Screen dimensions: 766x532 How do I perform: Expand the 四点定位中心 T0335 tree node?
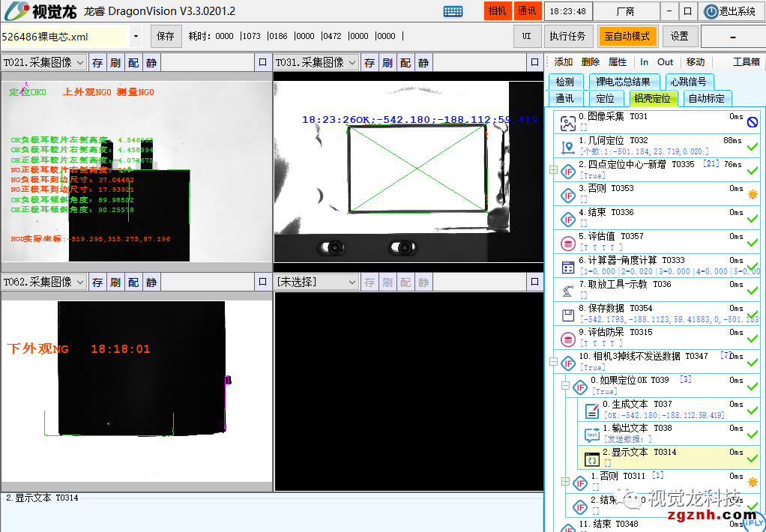(553, 170)
